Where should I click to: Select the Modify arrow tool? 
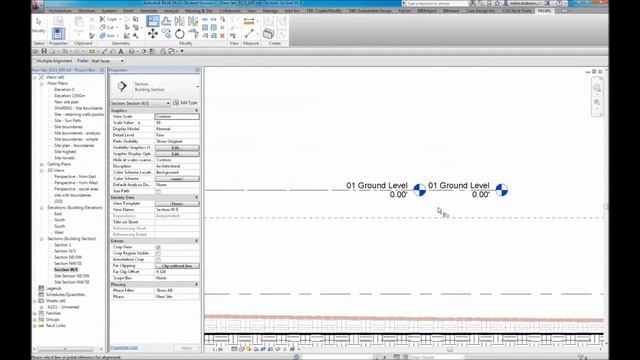pyautogui.click(x=39, y=24)
